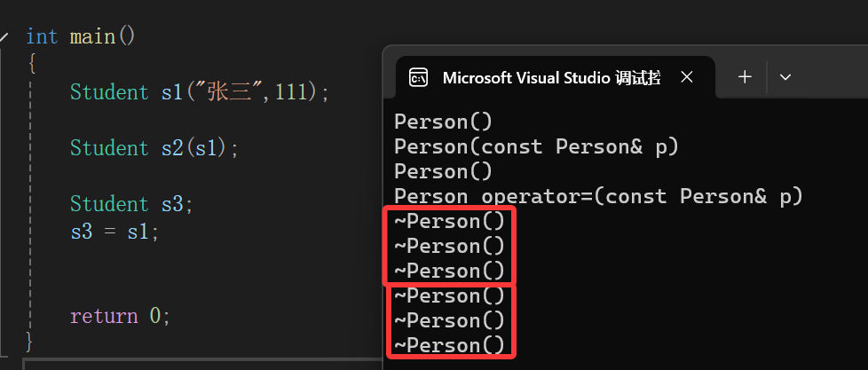Viewport: 868px width, 370px height.
Task: Click the 111 numeric argument in s1
Action: [x=292, y=91]
